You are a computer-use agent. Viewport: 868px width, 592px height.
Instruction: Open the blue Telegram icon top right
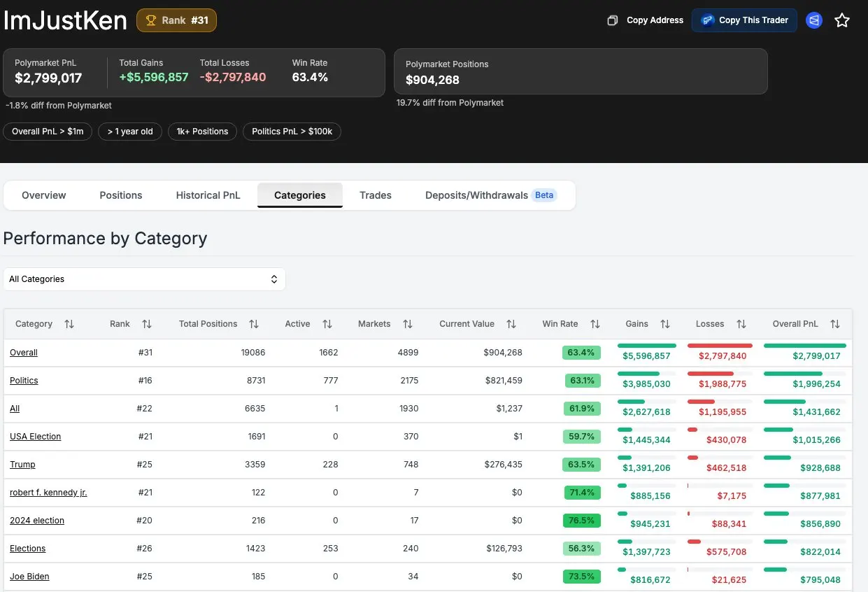pos(813,20)
